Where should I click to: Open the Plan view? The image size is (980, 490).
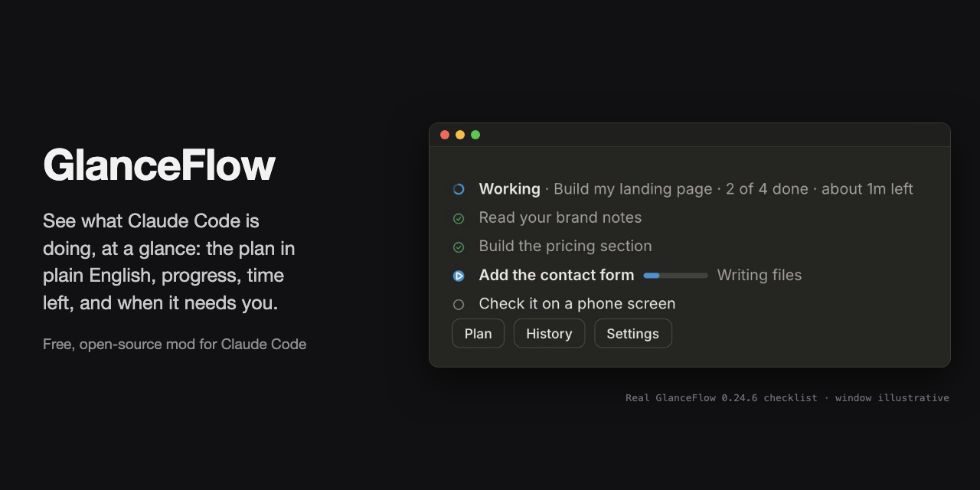click(x=479, y=334)
